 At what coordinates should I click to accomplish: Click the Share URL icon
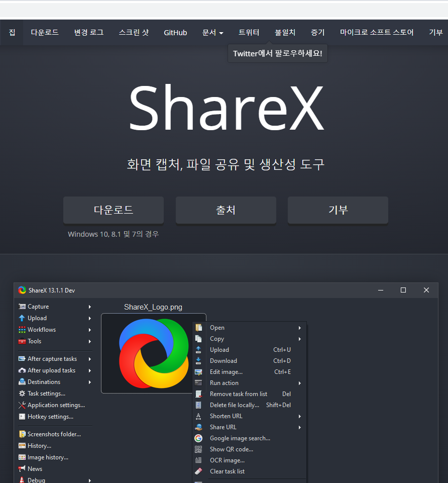(198, 427)
